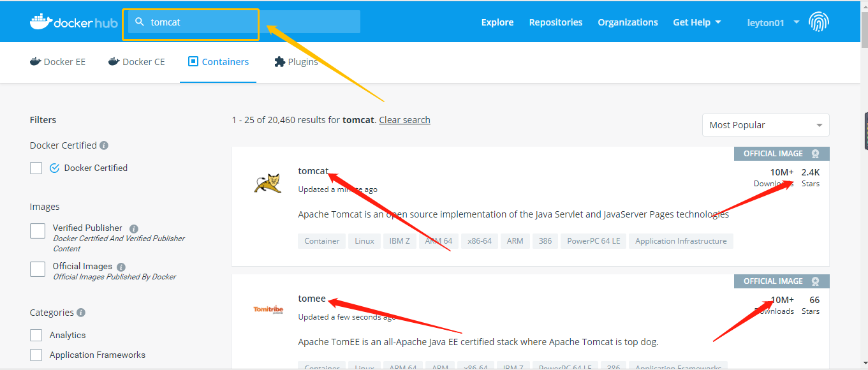This screenshot has width=868, height=370.
Task: Click the Tomitribe logo thumbnail
Action: (x=268, y=310)
